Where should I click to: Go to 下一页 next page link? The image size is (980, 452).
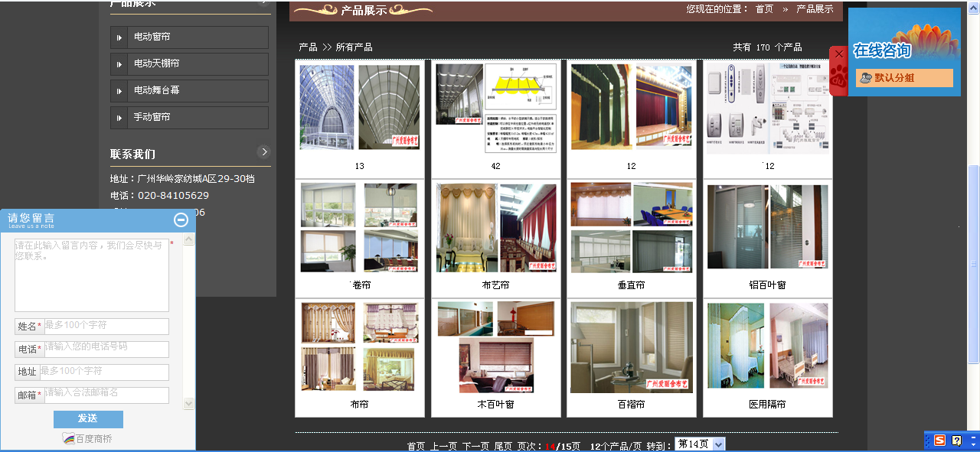pyautogui.click(x=475, y=446)
